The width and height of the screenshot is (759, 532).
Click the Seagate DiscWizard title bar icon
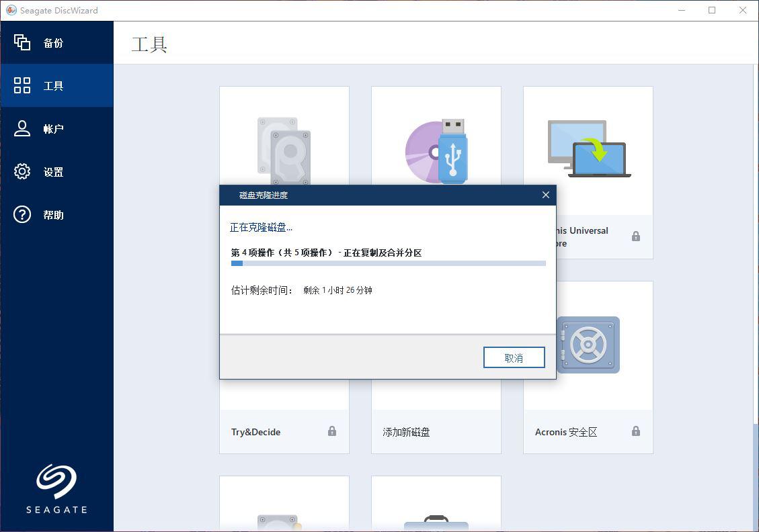10,10
